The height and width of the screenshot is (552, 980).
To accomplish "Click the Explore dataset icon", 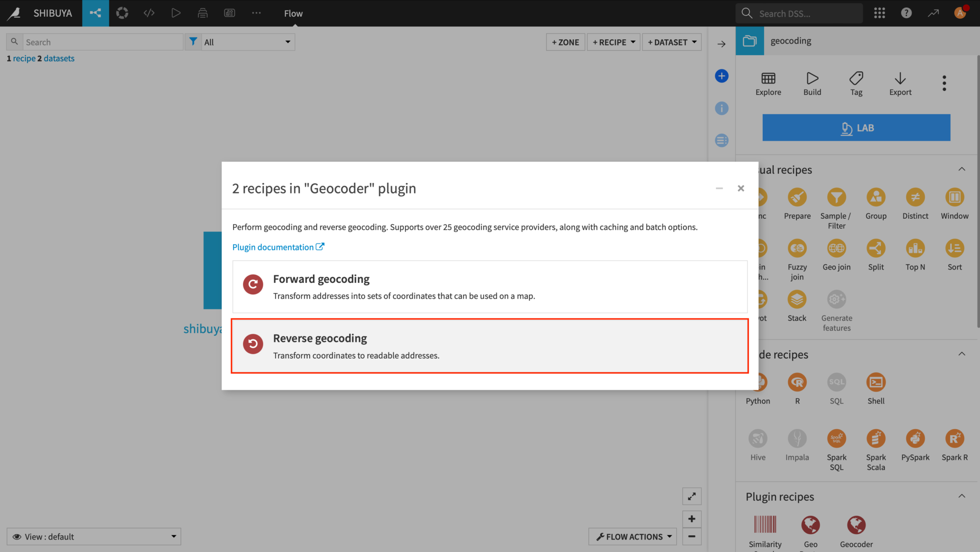I will (768, 79).
